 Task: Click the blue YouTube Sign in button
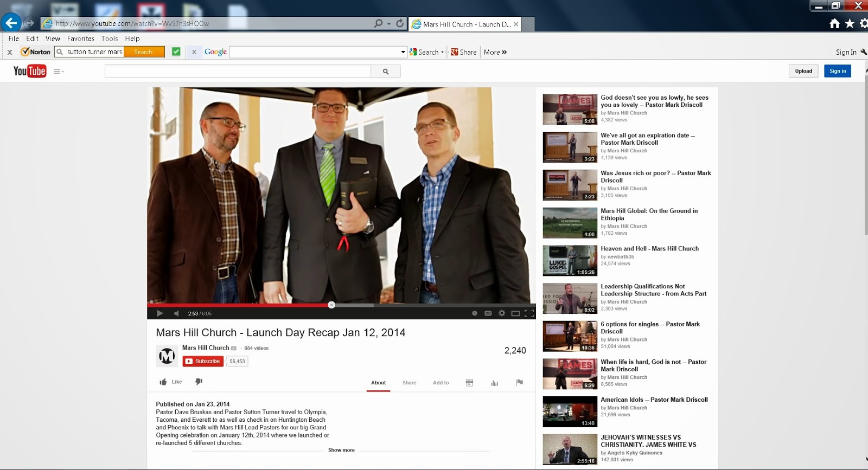pos(838,71)
